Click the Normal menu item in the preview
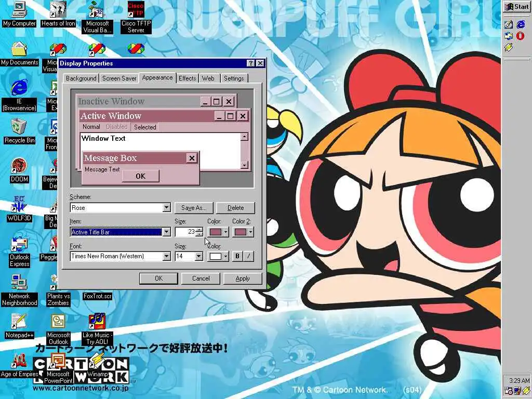The height and width of the screenshot is (399, 532). click(91, 127)
